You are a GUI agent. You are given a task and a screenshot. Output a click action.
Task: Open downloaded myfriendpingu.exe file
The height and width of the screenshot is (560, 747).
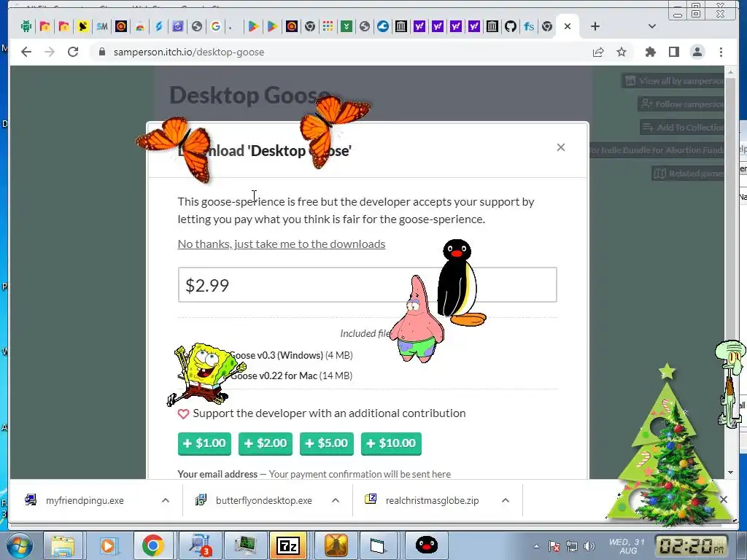(85, 500)
